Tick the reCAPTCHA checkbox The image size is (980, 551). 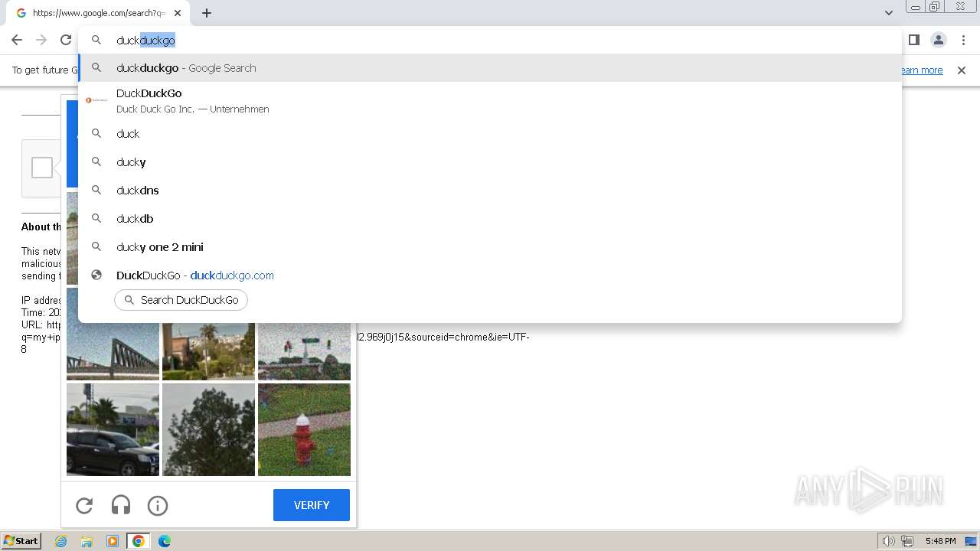(42, 168)
